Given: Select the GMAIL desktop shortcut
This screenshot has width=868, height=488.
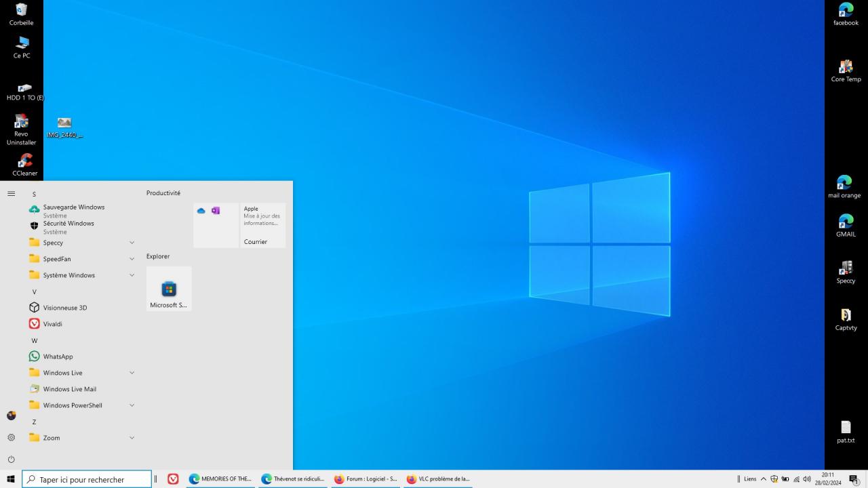Looking at the screenshot, I should (846, 226).
